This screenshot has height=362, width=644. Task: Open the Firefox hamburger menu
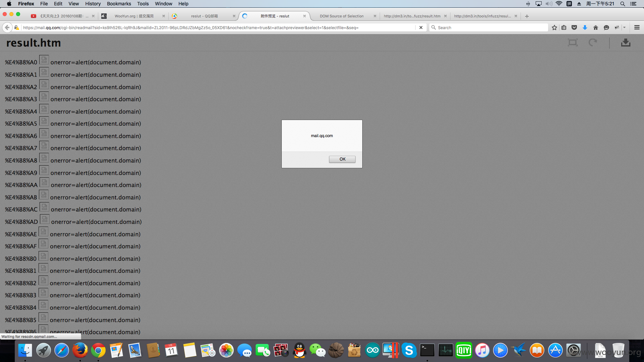(637, 27)
